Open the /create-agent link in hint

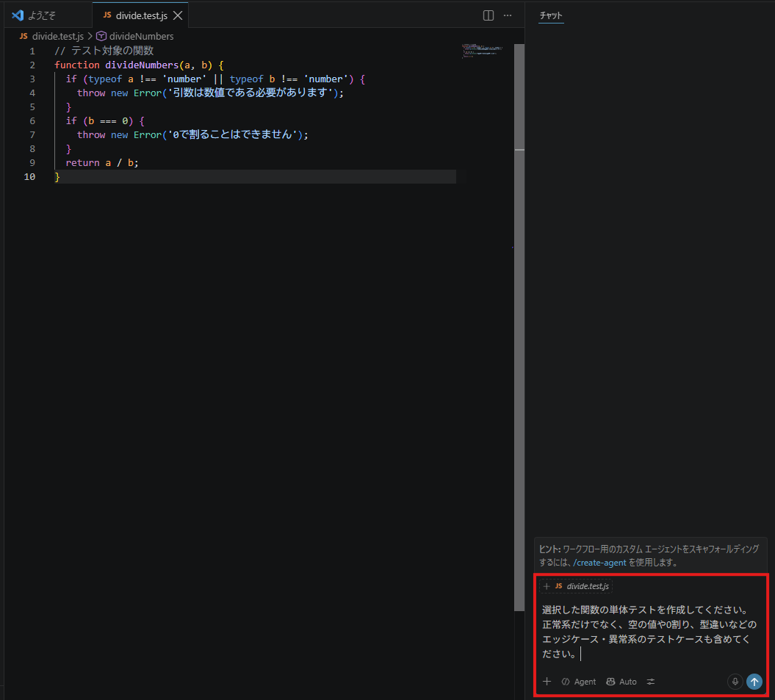pos(599,563)
